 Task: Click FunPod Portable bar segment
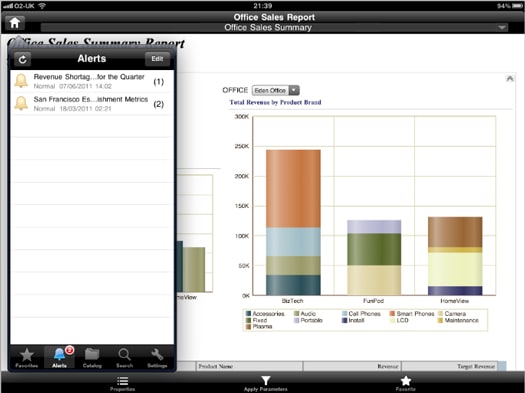pos(374,227)
